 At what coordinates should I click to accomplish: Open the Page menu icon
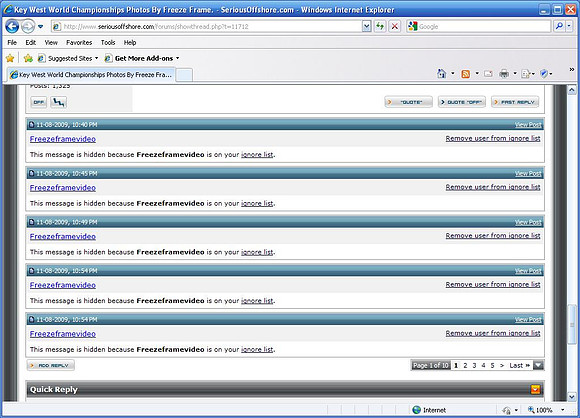coord(527,74)
